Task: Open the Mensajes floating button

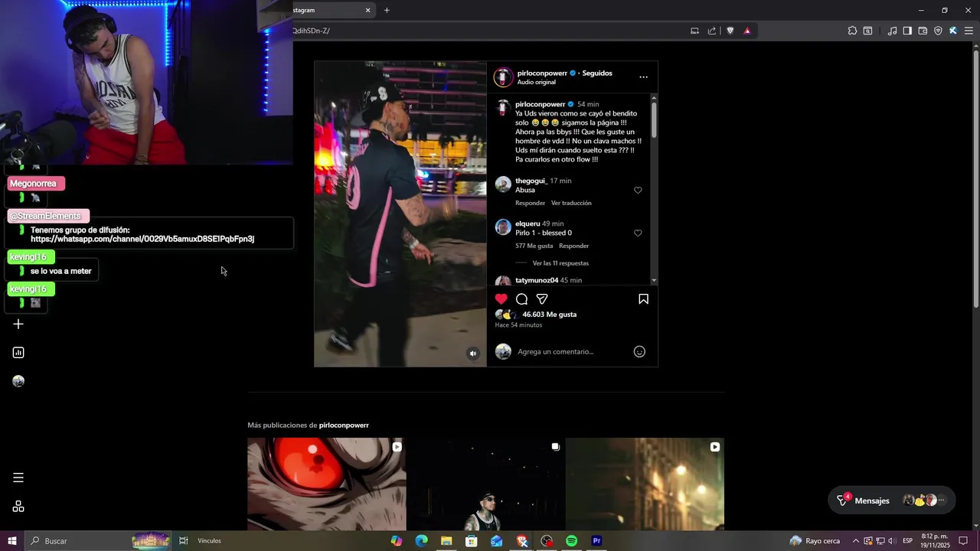Action: [x=891, y=500]
